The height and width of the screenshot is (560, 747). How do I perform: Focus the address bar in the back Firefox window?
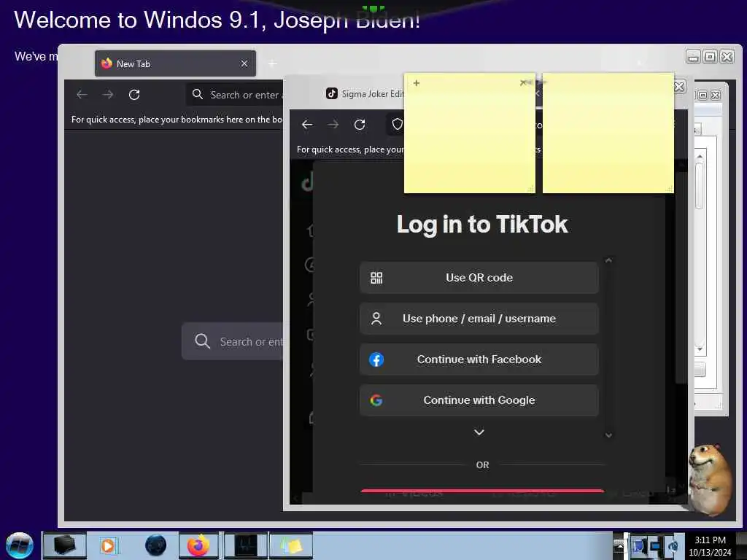point(235,95)
